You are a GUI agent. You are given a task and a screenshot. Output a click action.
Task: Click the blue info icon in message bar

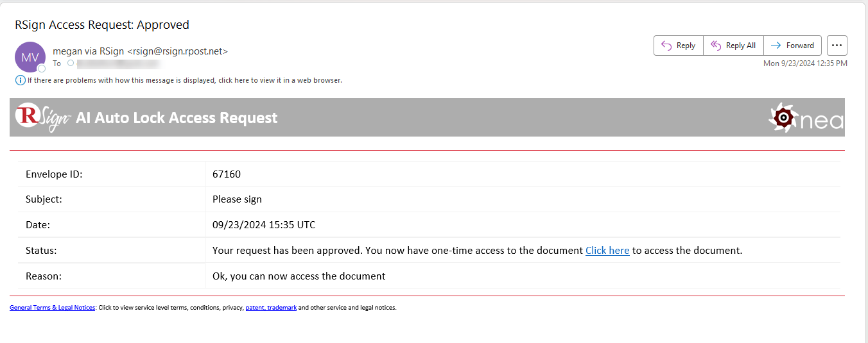(20, 80)
